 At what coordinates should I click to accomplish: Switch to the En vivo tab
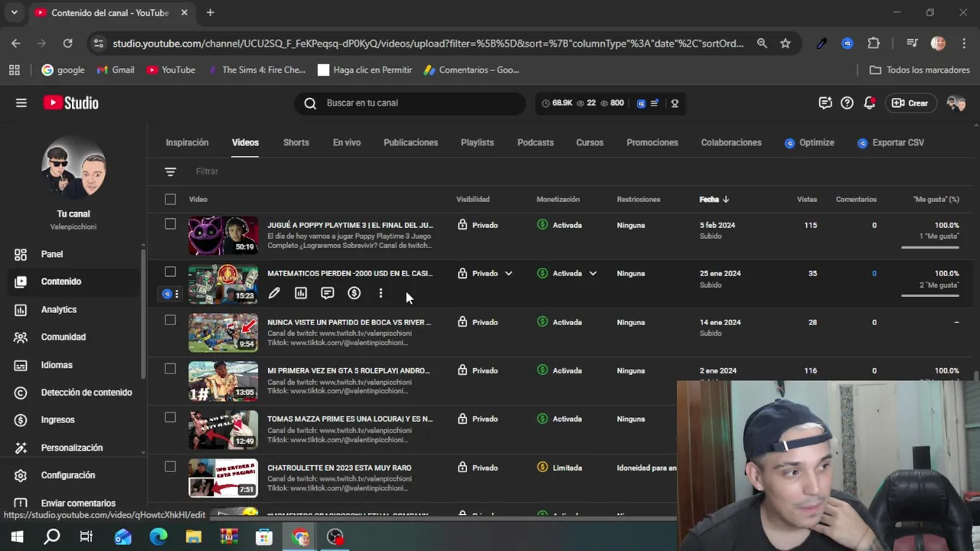(x=347, y=142)
